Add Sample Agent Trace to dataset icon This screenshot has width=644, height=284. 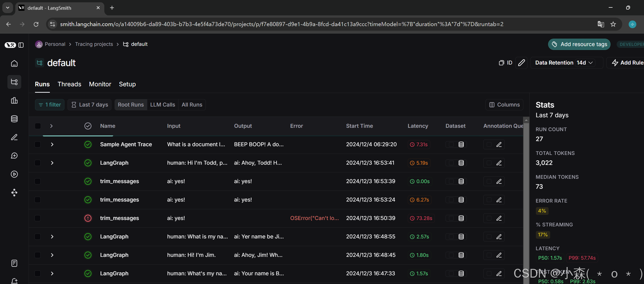coord(461,144)
